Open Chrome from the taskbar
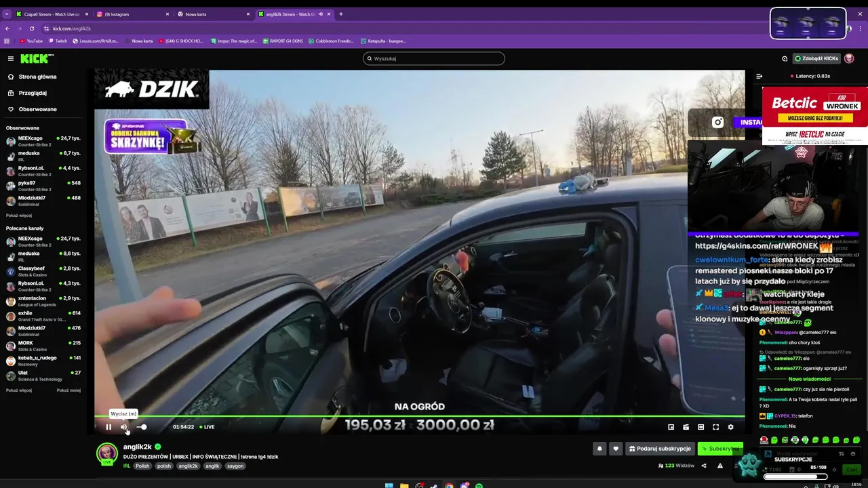Viewport: 868px width, 488px height. [x=449, y=485]
